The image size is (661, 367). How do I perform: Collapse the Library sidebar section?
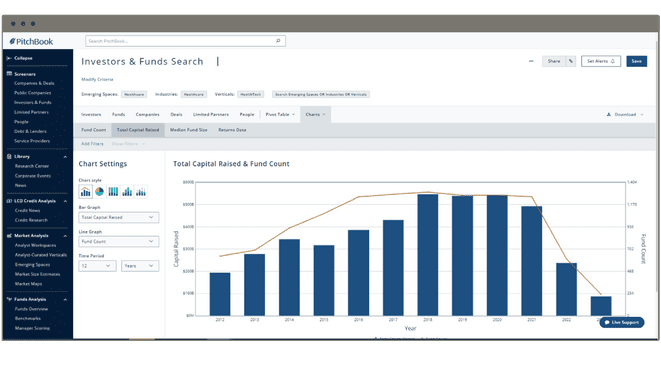(x=65, y=157)
